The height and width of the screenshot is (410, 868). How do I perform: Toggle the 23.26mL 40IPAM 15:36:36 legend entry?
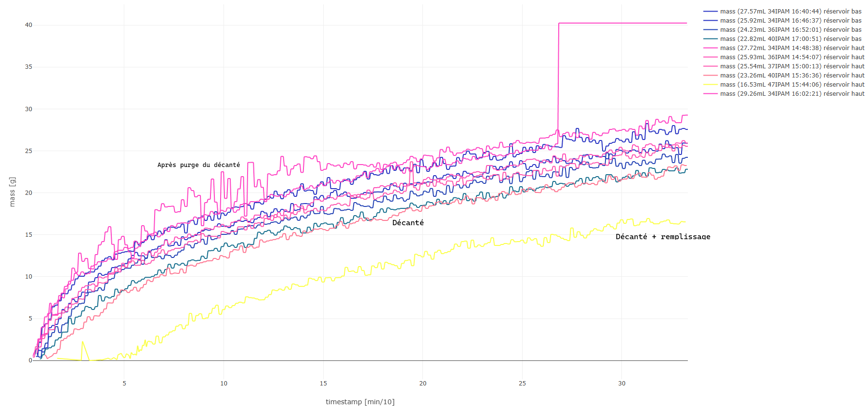tap(792, 76)
